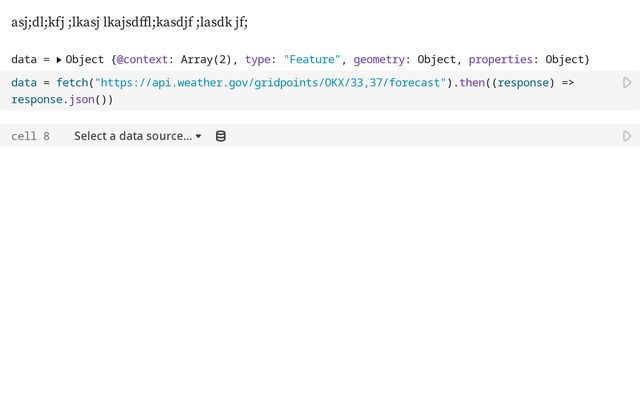Run the fetch data code cell
The width and height of the screenshot is (640, 400).
click(x=627, y=83)
